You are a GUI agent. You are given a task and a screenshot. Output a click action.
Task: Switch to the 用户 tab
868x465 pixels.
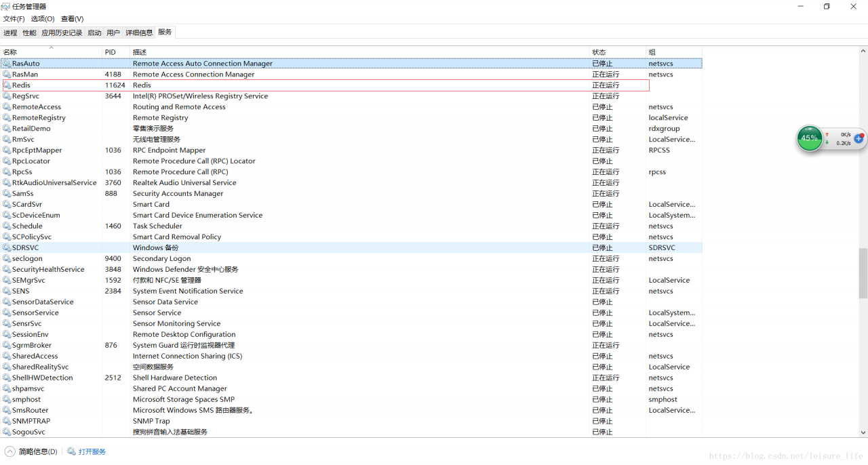pos(113,33)
